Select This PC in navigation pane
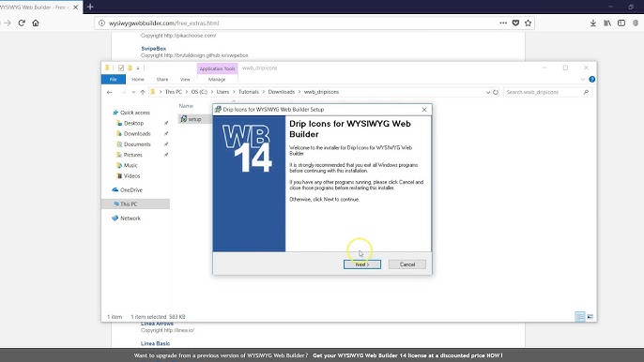Image resolution: width=644 pixels, height=362 pixels. coord(135,204)
